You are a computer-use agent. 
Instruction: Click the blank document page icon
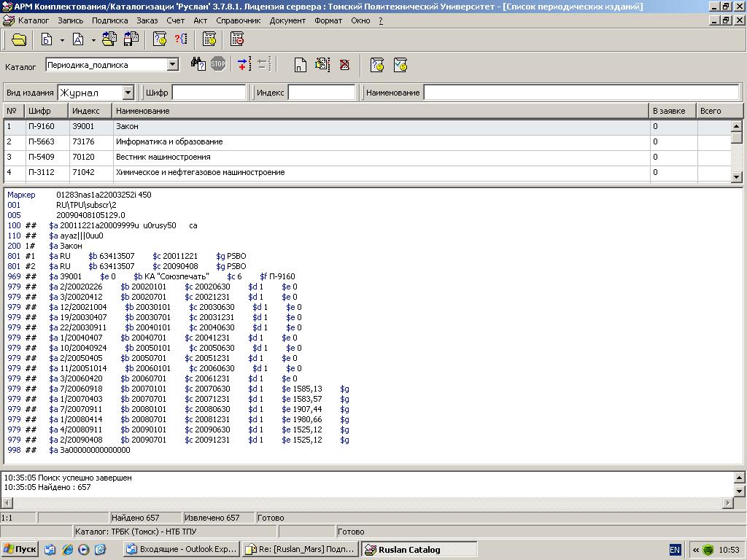tap(300, 65)
